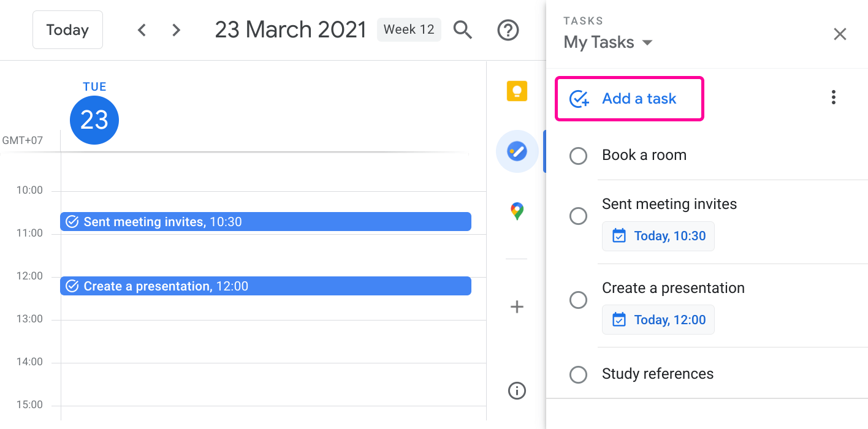Image resolution: width=868 pixels, height=429 pixels.
Task: Open the search icon in the header
Action: pos(463,29)
